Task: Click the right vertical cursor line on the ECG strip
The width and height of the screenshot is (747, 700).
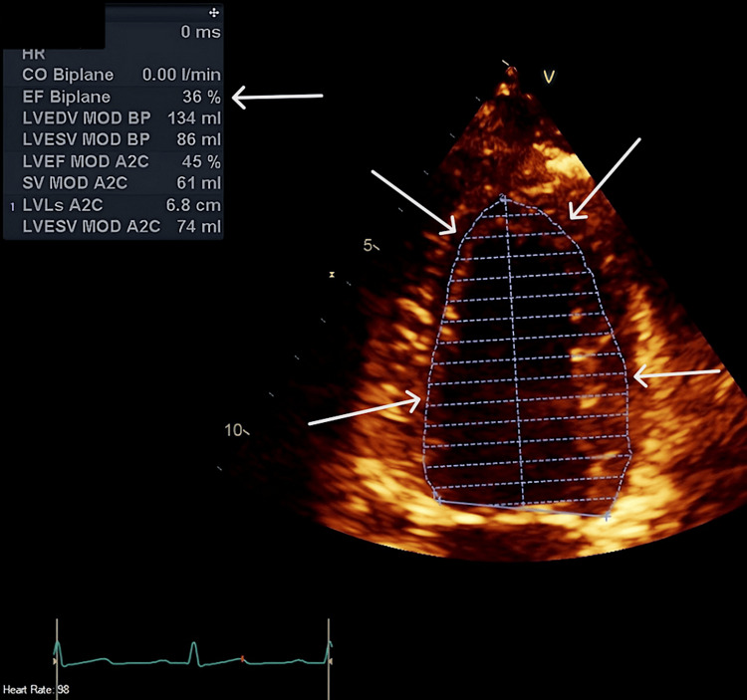Action: pyautogui.click(x=329, y=659)
